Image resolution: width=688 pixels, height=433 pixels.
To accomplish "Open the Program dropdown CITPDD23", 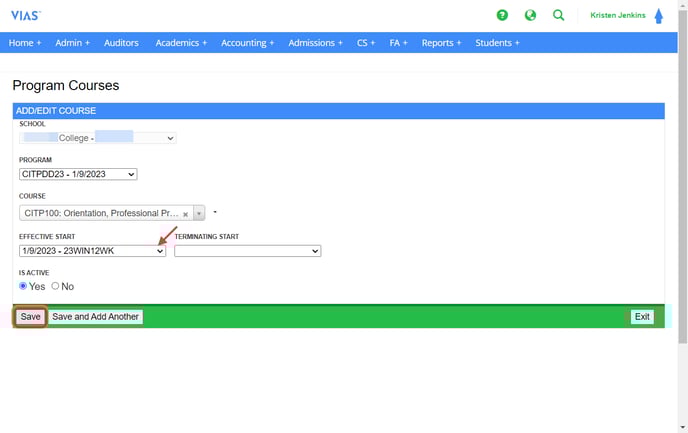I will point(78,174).
